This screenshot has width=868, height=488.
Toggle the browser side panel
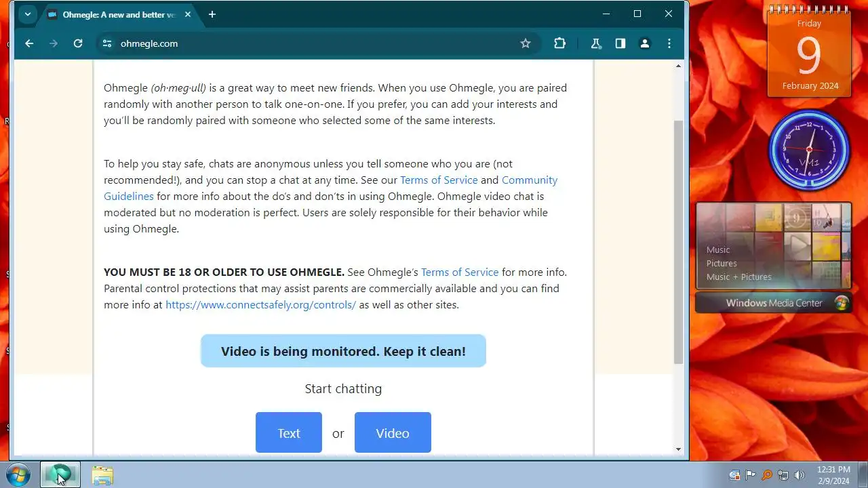click(620, 43)
